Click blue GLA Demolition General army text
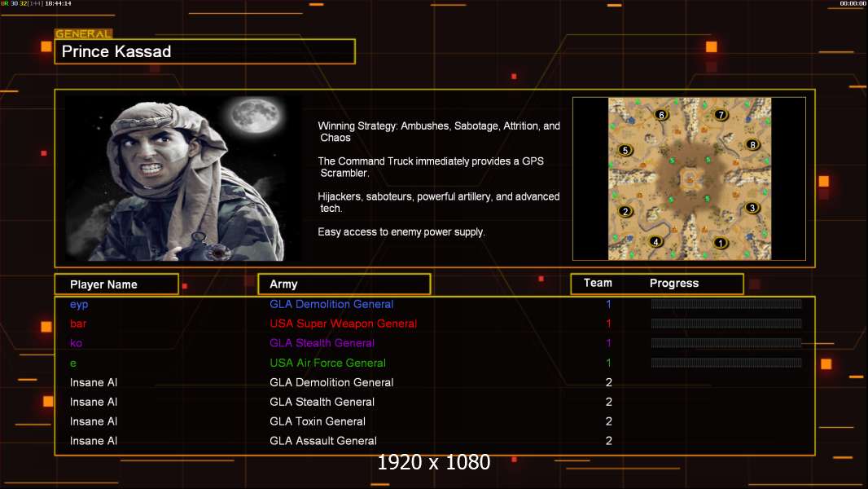Viewport: 868px width, 489px height. pos(331,304)
